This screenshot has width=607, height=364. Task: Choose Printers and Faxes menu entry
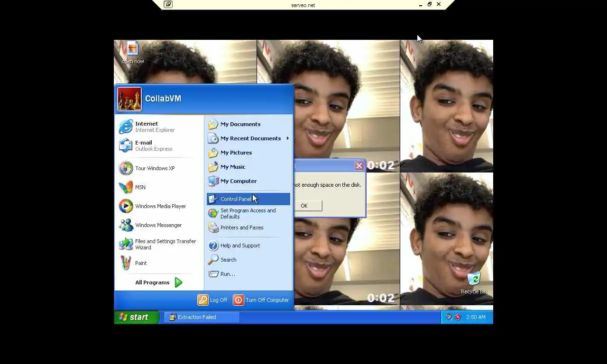(248, 227)
